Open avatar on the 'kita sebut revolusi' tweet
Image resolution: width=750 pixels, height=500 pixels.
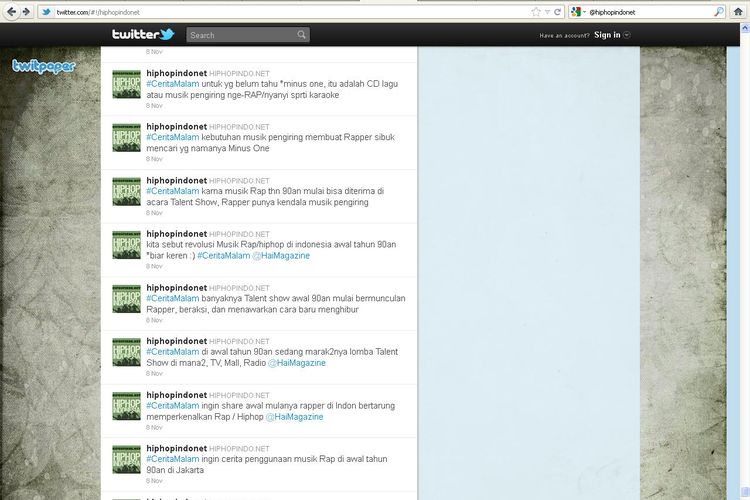pos(126,245)
